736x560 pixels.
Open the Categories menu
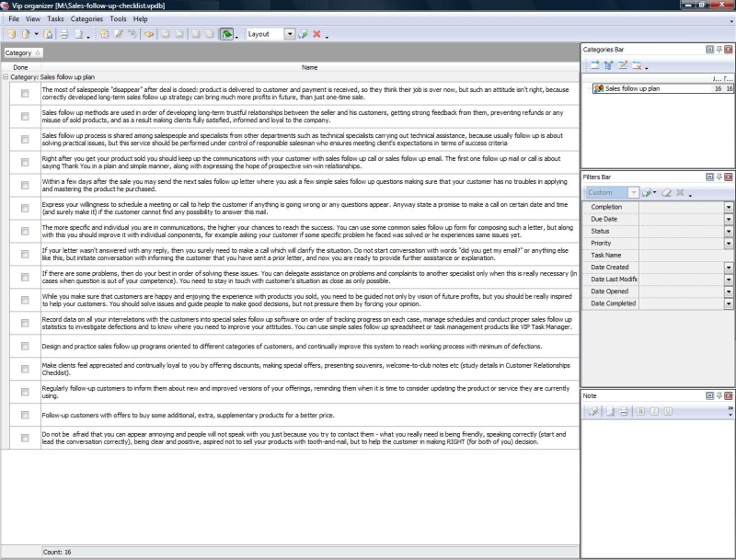(x=86, y=18)
